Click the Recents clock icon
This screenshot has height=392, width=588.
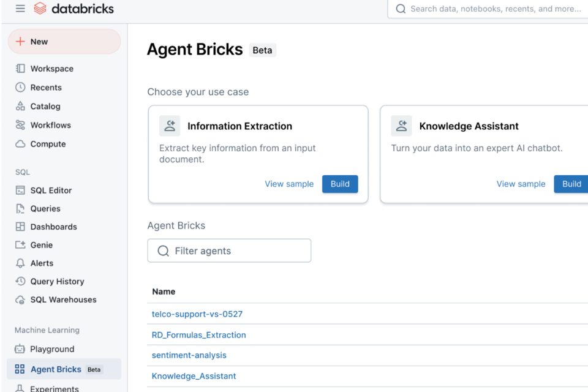point(20,88)
